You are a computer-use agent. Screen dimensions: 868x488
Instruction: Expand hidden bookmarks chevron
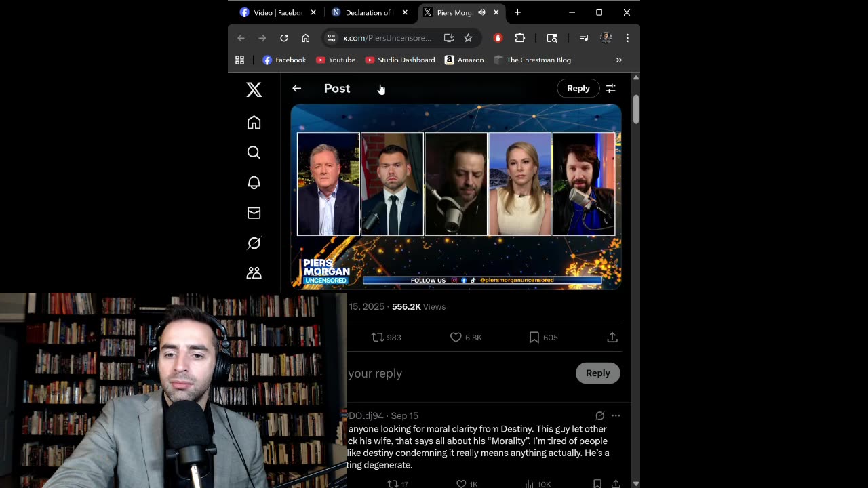[x=618, y=60]
